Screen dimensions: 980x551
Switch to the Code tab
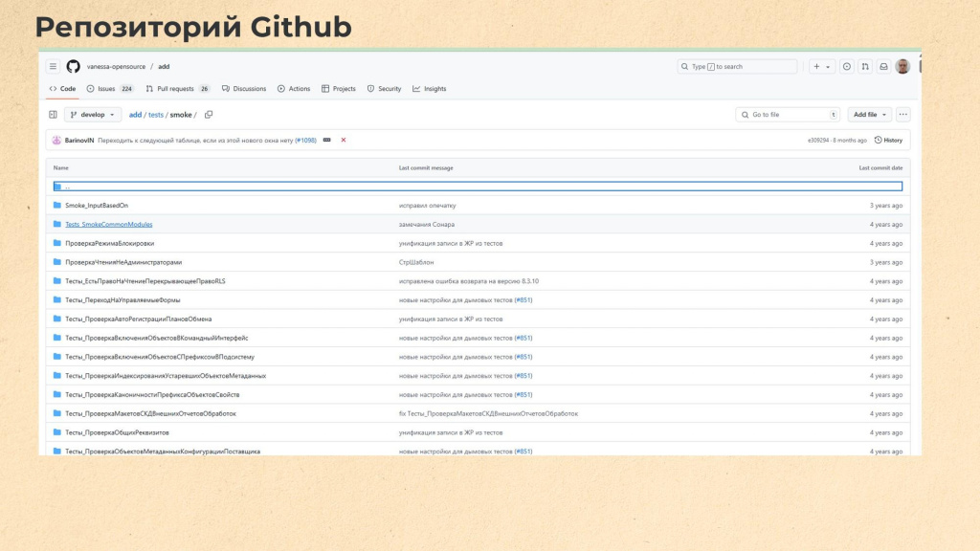pyautogui.click(x=62, y=89)
